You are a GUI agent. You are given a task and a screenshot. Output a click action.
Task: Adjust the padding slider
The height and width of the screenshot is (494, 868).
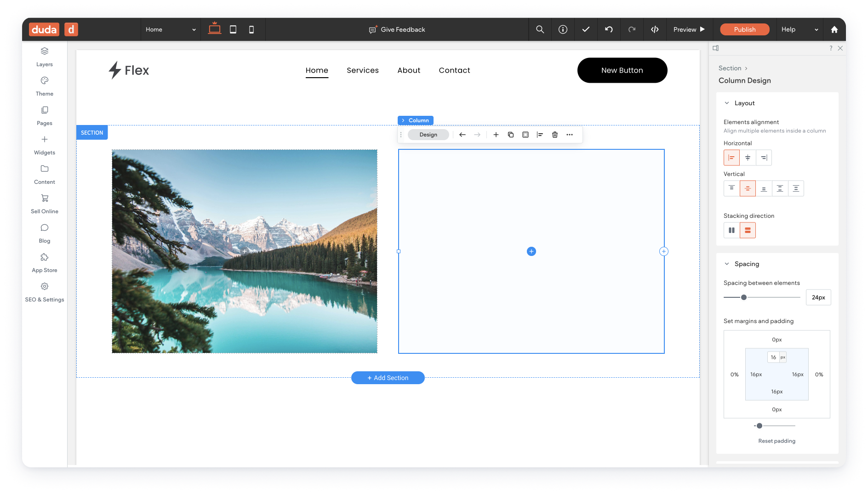click(759, 426)
